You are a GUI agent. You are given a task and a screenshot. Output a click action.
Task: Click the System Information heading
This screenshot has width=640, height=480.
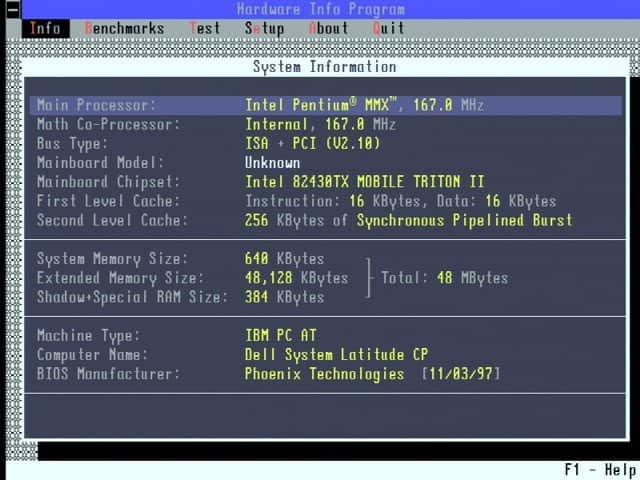pos(324,67)
